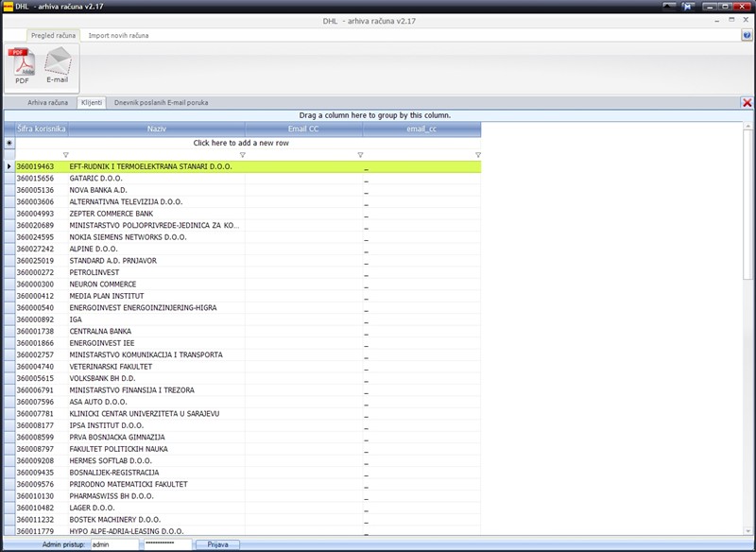756x552 pixels.
Task: Switch to the Pregled računa ribbon tab
Action: [x=53, y=35]
